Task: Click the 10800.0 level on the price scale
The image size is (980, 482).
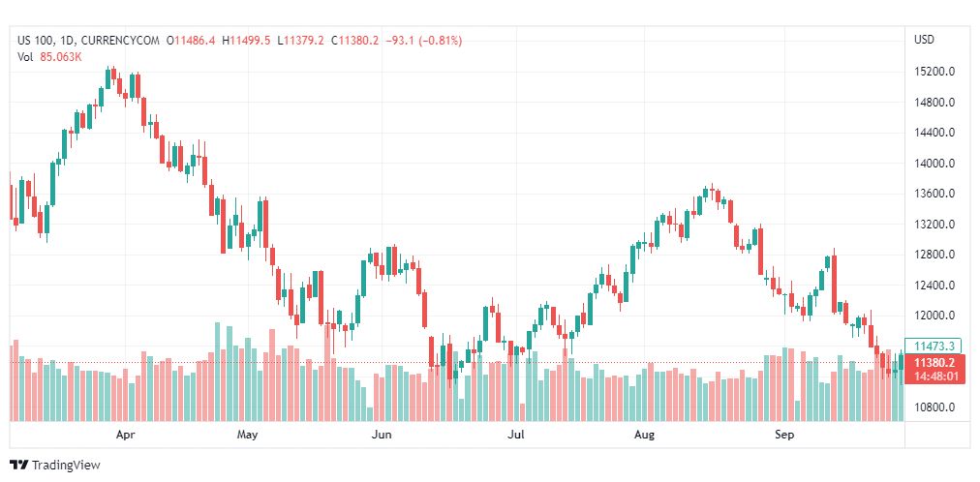Action: [935, 407]
